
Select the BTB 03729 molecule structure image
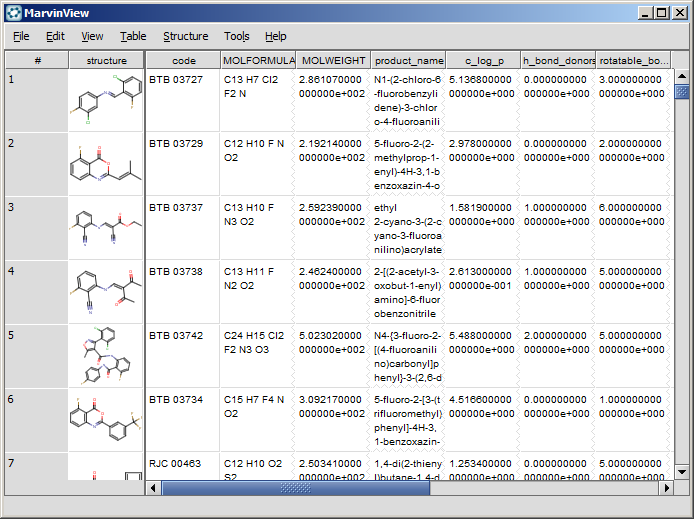pyautogui.click(x=107, y=165)
